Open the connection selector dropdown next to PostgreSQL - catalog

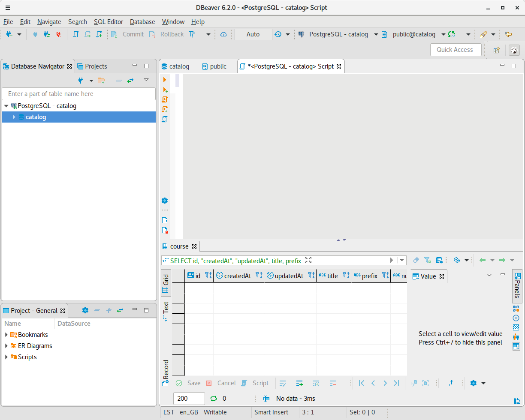click(376, 34)
